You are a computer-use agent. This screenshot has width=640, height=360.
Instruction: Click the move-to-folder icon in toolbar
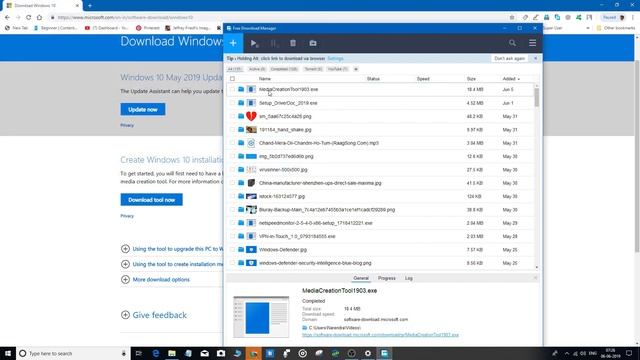313,43
